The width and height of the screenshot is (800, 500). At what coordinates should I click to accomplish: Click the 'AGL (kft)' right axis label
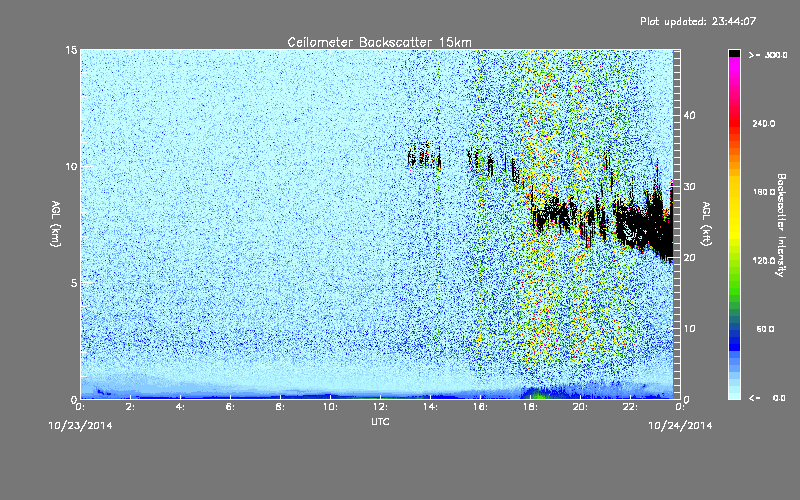(706, 223)
